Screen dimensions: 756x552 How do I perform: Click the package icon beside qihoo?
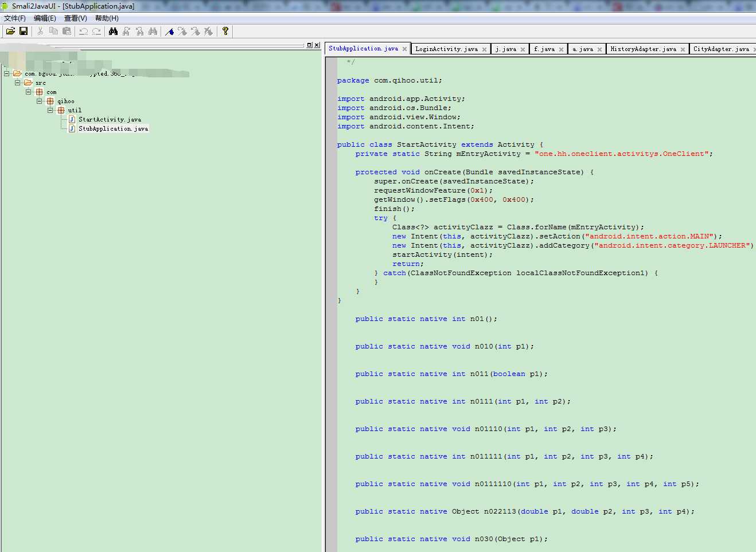pos(50,101)
